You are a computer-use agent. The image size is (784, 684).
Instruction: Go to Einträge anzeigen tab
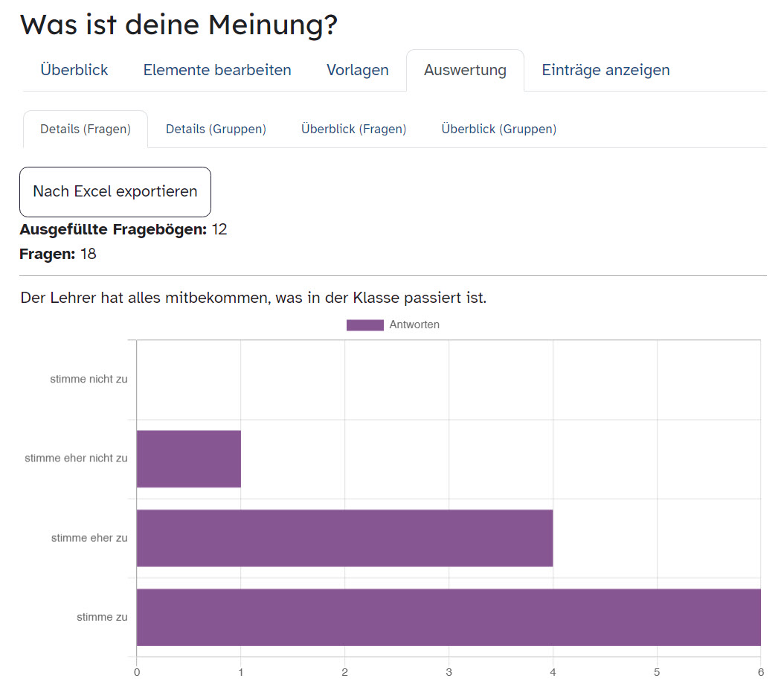[605, 70]
